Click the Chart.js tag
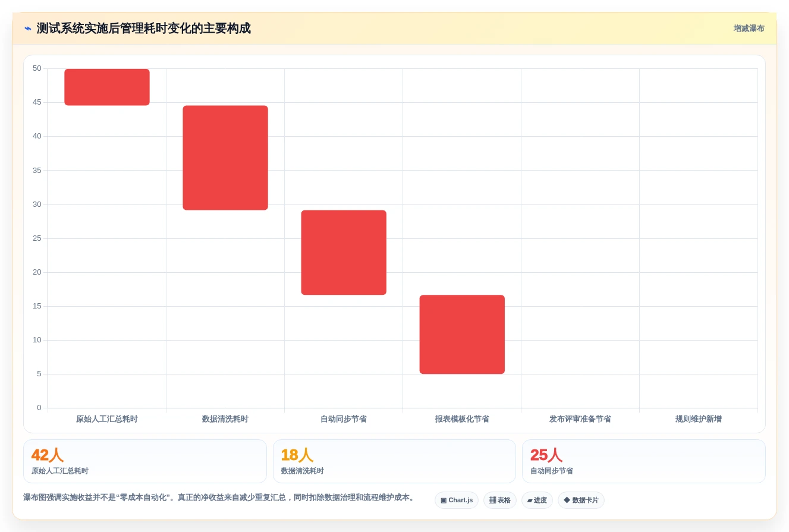Viewport: 789px width, 532px height. [x=457, y=500]
